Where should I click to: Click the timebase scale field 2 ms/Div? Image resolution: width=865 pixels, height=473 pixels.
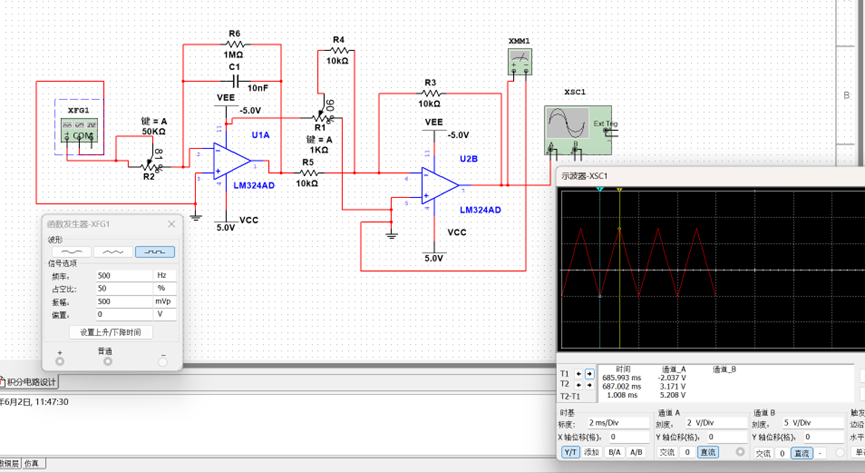(x=618, y=423)
